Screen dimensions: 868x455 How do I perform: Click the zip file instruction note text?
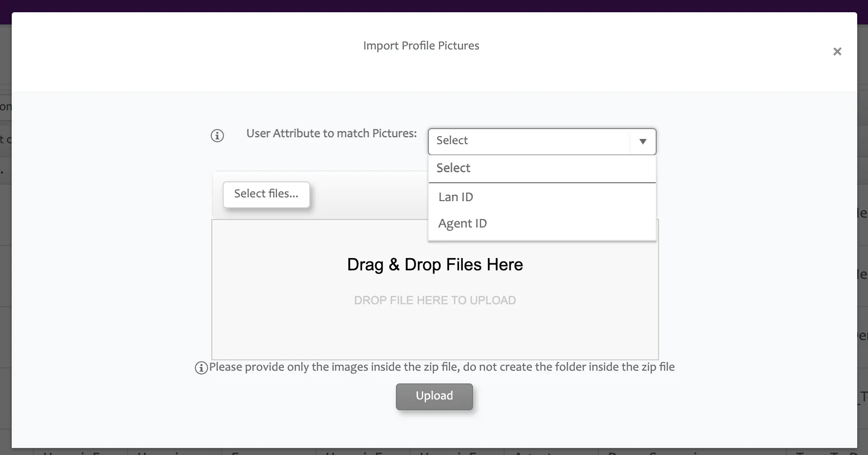tap(442, 367)
